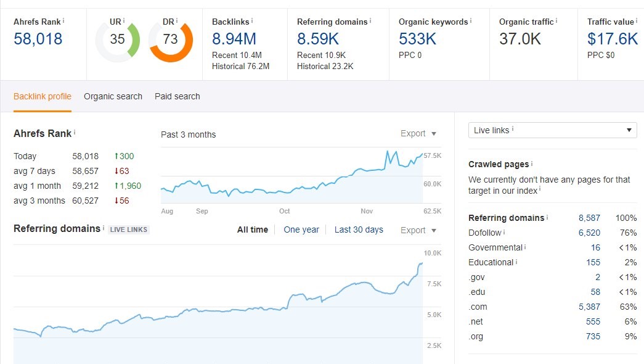Open the Live links dropdown

552,130
